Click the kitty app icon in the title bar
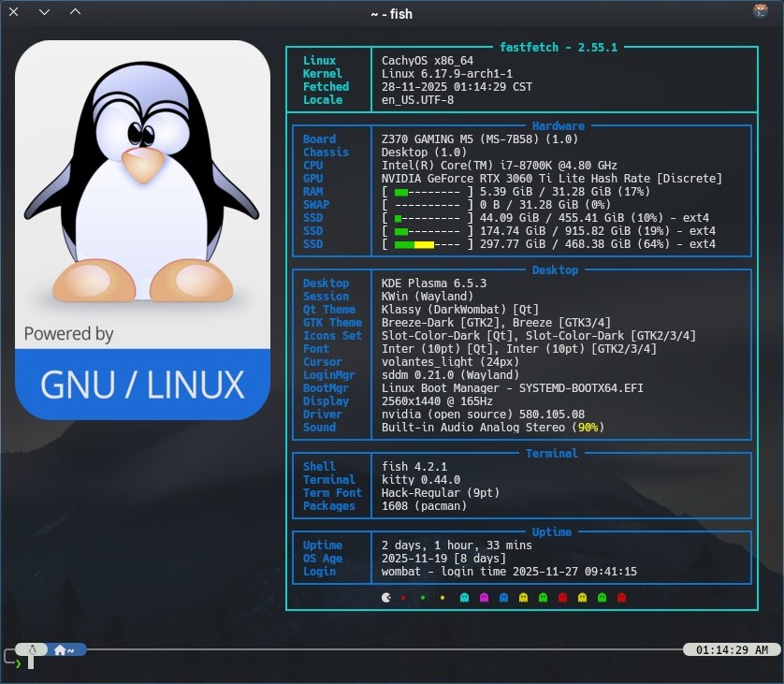This screenshot has height=684, width=784. [x=762, y=12]
